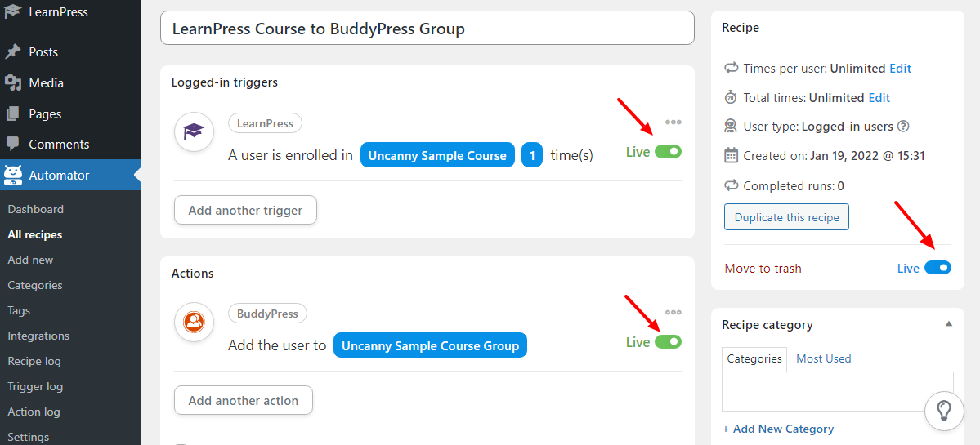Toggle the LearnPress trigger Live switch
Viewport: 980px width, 445px height.
pos(668,152)
